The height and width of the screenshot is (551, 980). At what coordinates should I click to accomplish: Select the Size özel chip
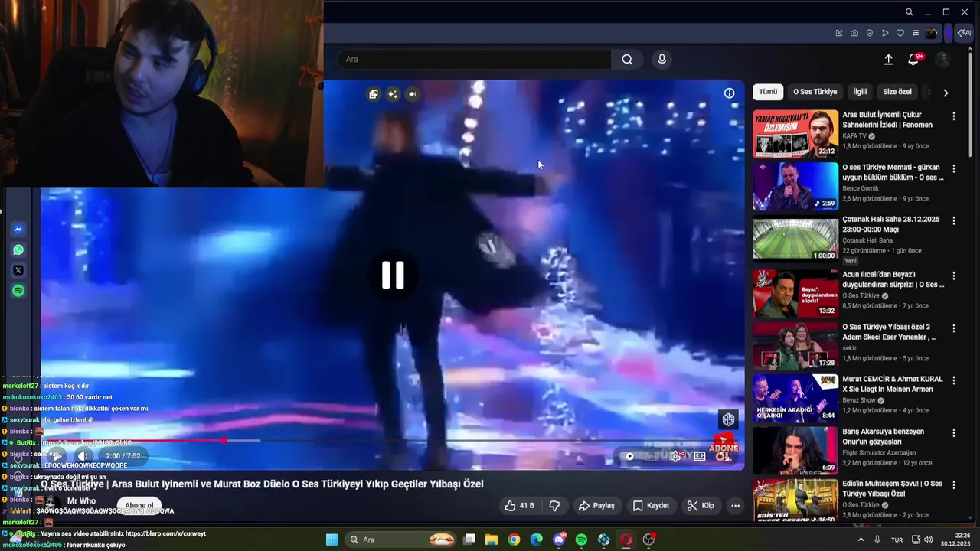coord(897,92)
